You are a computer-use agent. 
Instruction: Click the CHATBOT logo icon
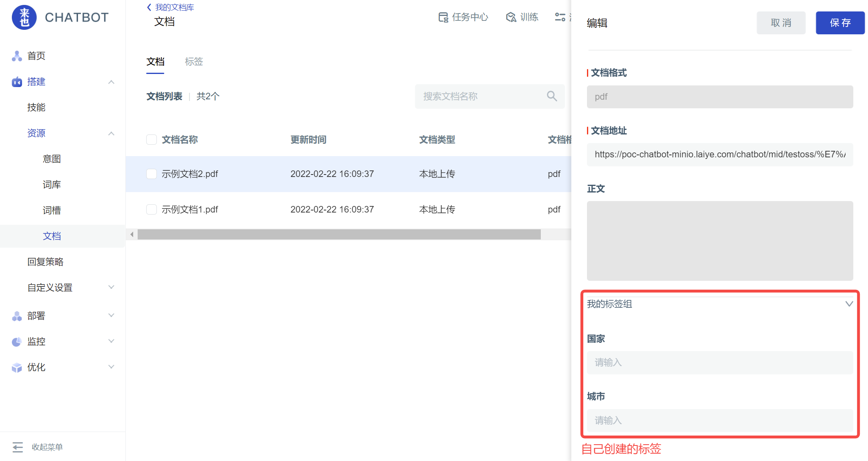[25, 18]
